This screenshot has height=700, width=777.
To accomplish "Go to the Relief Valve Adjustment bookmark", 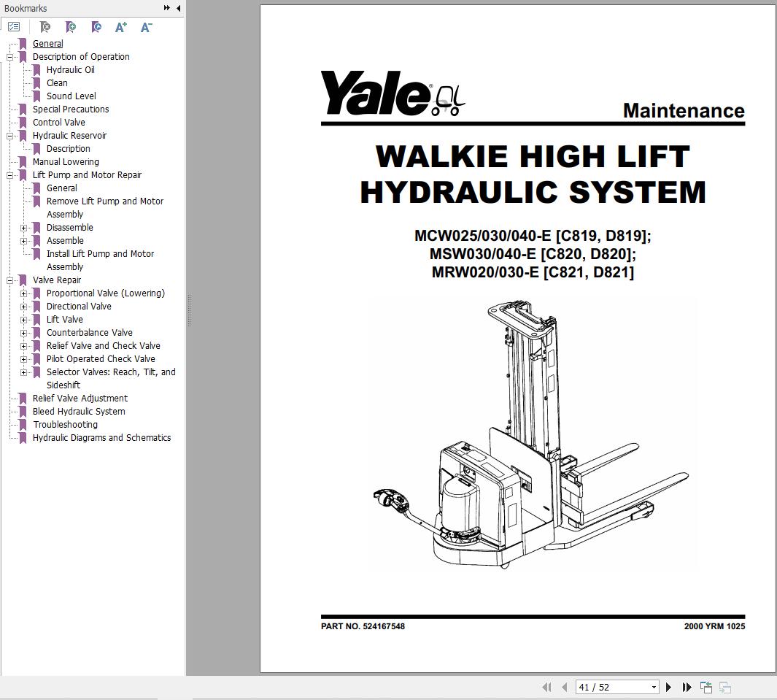I will [x=80, y=398].
